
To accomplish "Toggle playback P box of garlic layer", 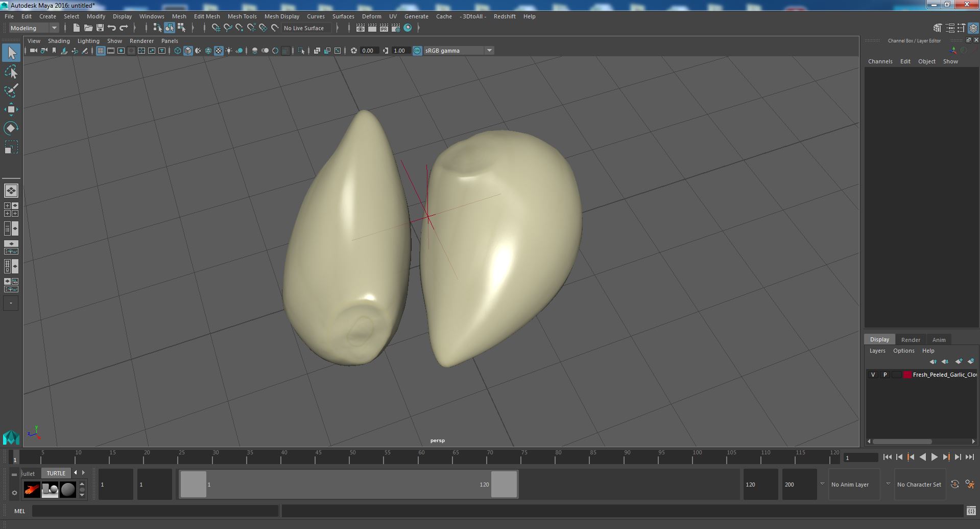I will (x=885, y=375).
